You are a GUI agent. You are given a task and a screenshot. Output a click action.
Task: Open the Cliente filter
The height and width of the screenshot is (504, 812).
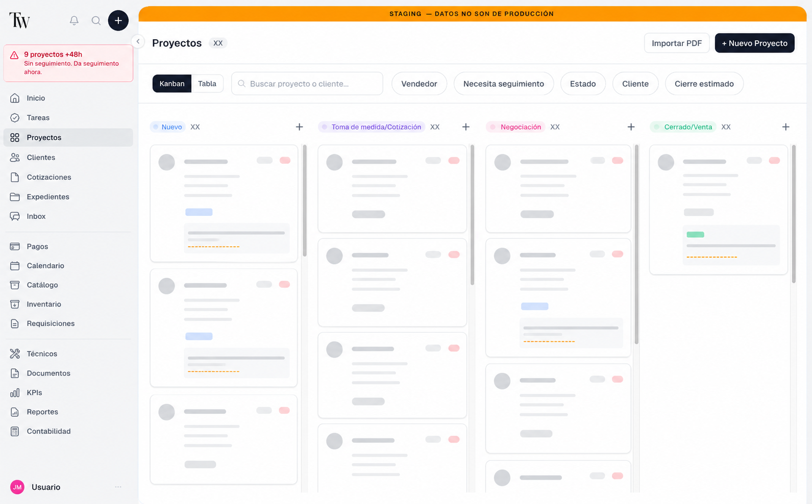[635, 84]
